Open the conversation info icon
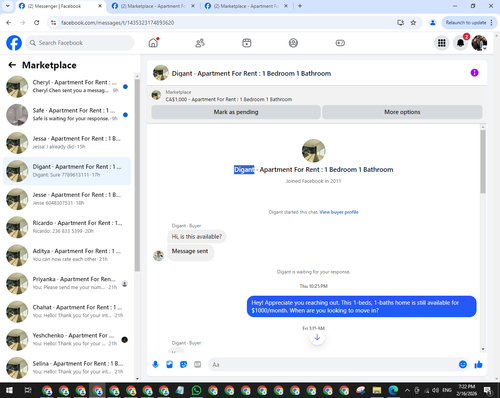Viewport: 500px width, 398px height. click(x=474, y=73)
